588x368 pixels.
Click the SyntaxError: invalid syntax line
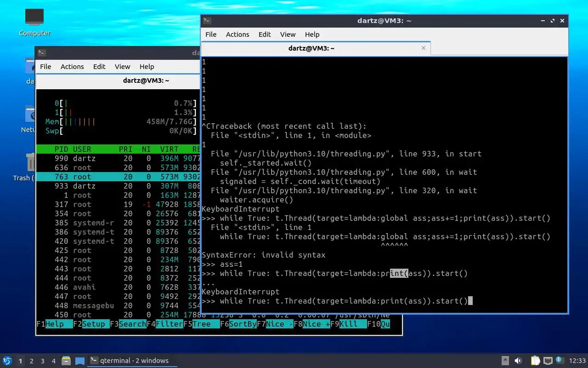coord(263,255)
